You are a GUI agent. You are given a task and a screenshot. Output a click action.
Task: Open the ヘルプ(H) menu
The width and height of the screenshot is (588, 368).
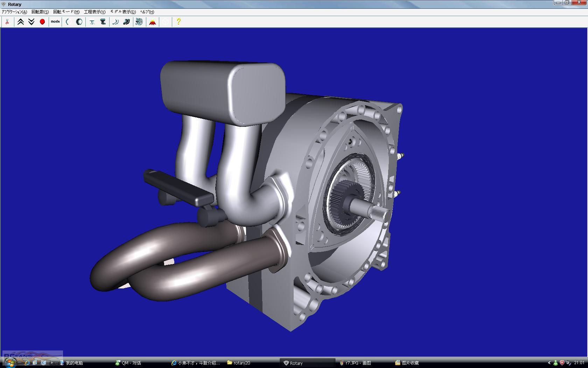(147, 12)
